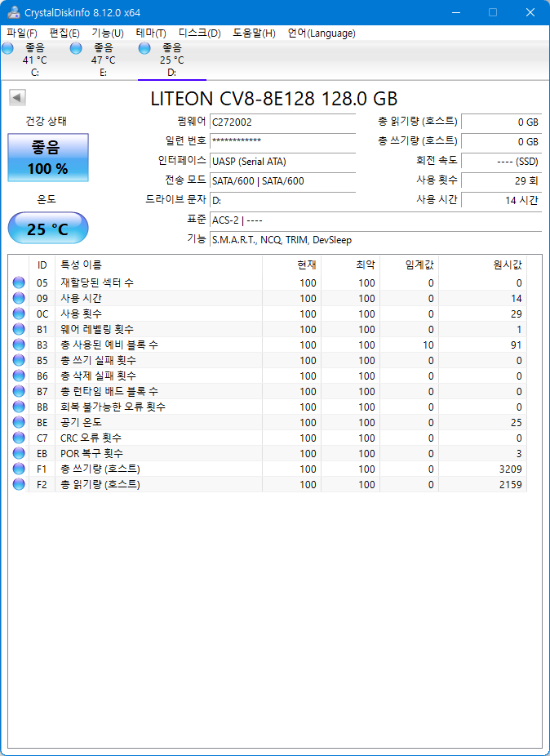Open the 편집(E) menu
Image resolution: width=550 pixels, height=756 pixels.
tap(64, 33)
